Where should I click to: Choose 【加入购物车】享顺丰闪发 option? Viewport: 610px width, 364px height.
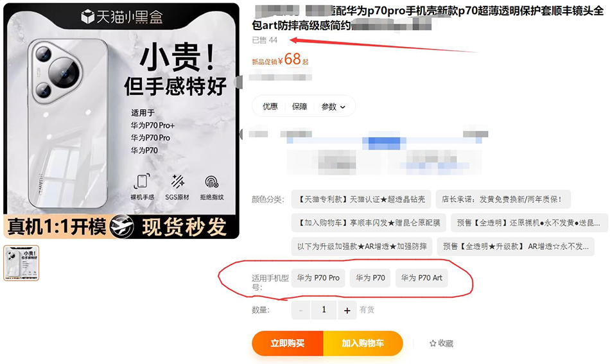369,223
